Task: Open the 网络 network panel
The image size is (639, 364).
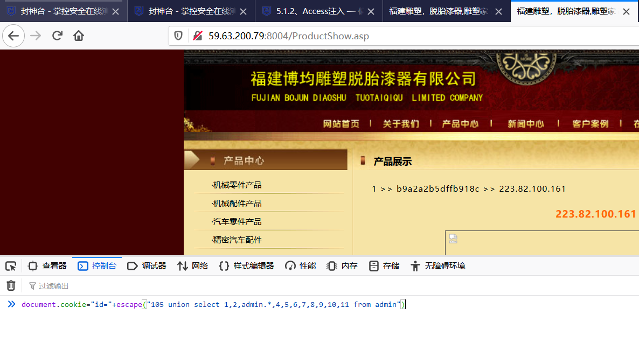Action: coord(193,266)
